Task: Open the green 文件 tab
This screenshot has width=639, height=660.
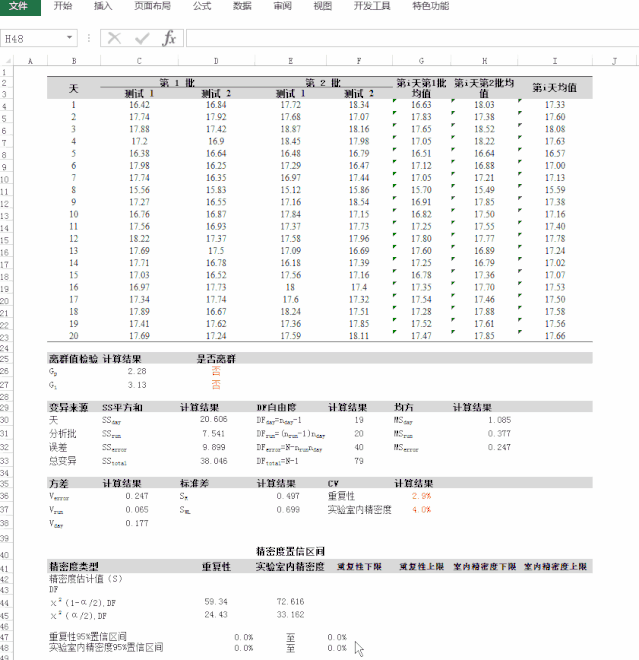Action: (x=19, y=6)
